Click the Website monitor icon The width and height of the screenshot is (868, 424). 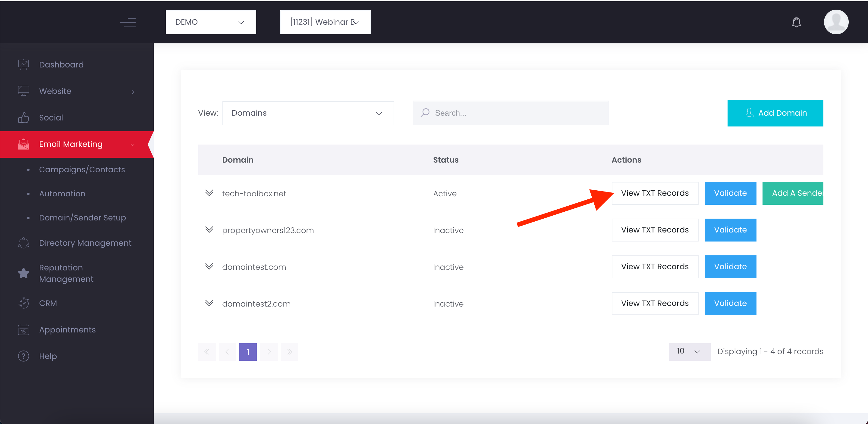(23, 91)
